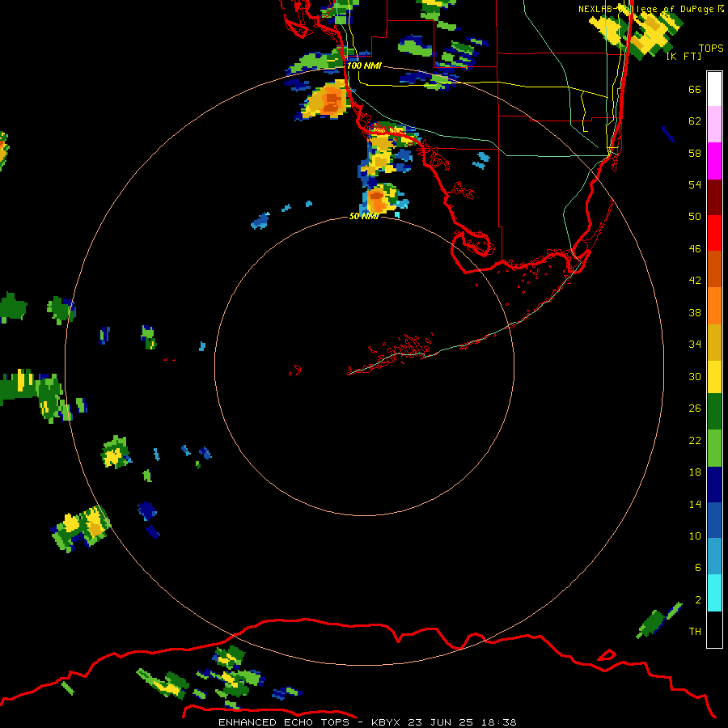
Task: Click the 23 JUN 25 date text
Action: (x=441, y=722)
